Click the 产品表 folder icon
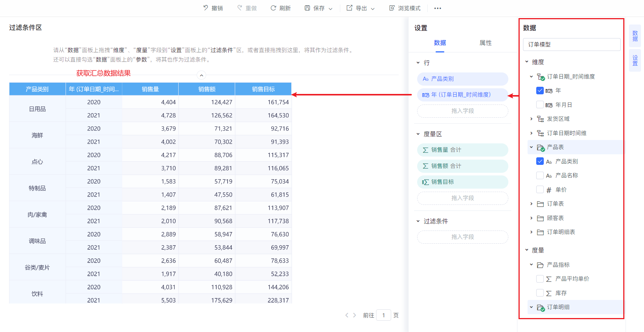The width and height of the screenshot is (644, 332). 541,148
